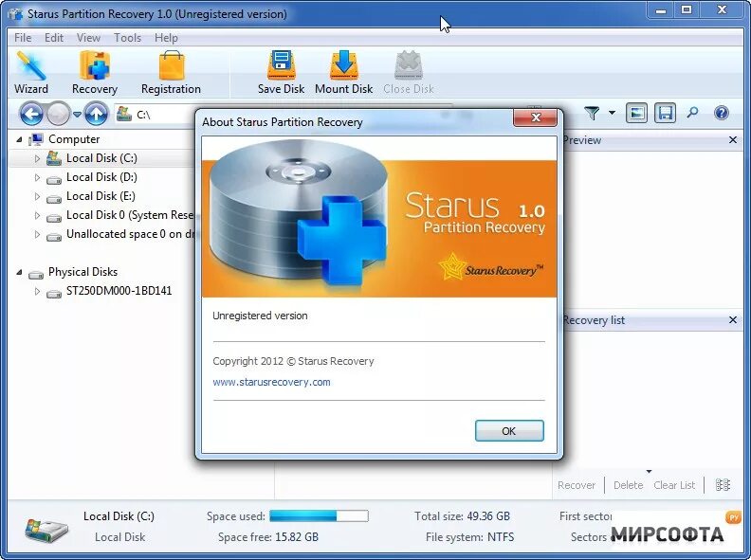
Task: Close the Recovery list panel
Action: pos(733,319)
